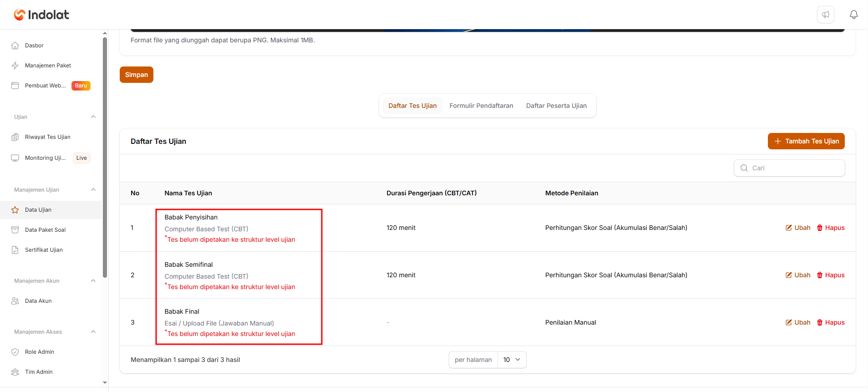The width and height of the screenshot is (868, 392).
Task: Click the Sertifikat Ujian document icon
Action: 15,250
